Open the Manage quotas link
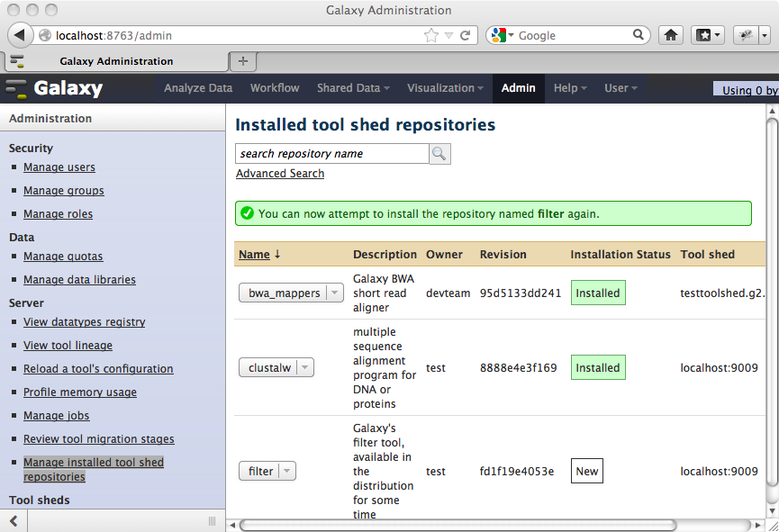The height and width of the screenshot is (532, 779). tap(63, 257)
